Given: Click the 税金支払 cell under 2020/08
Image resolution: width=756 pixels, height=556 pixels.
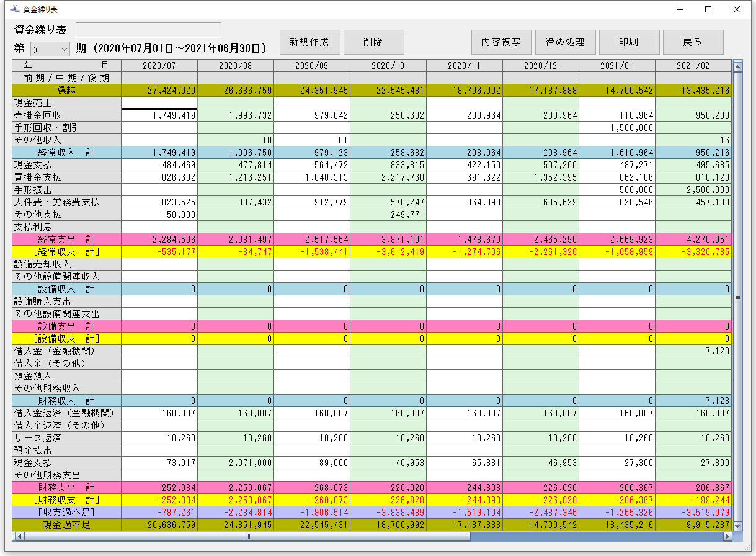Looking at the screenshot, I should pos(235,463).
